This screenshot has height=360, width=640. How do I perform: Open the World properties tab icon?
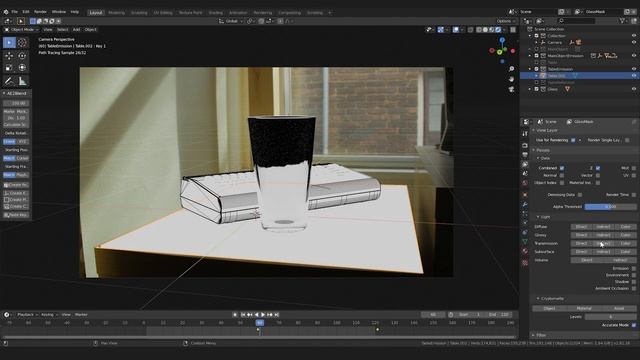tap(525, 184)
